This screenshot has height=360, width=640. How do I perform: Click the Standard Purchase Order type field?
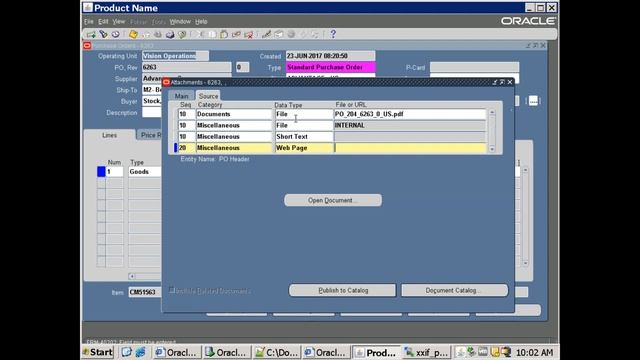coord(331,67)
